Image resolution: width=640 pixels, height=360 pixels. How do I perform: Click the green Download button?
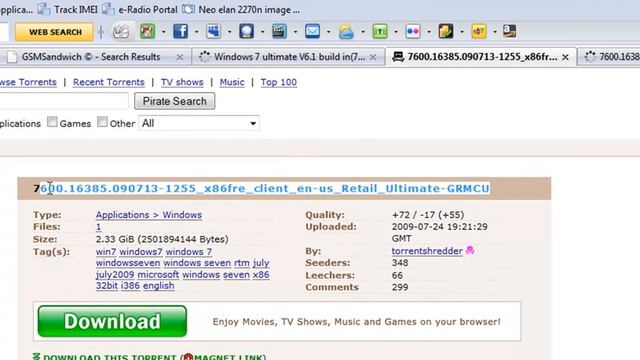tap(112, 321)
